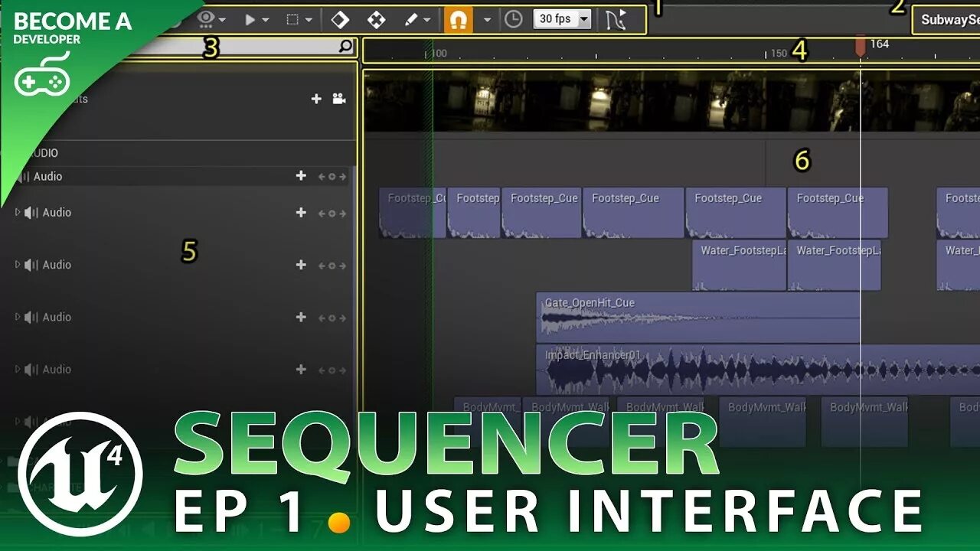Viewport: 980px width, 551px height.
Task: Add audio on the Footstep_Cue track
Action: pos(301,213)
